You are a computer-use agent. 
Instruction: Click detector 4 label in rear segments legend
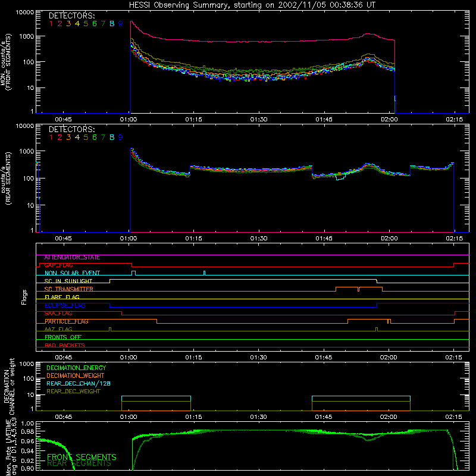(77, 137)
